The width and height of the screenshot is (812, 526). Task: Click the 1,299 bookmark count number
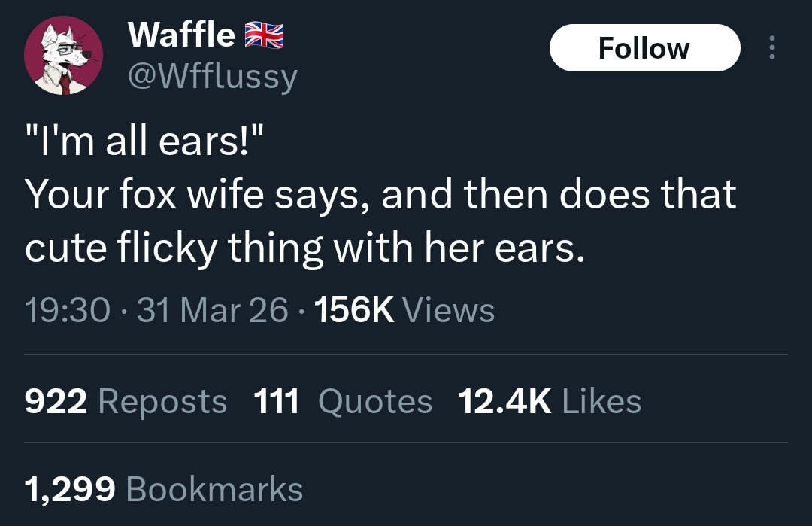point(70,489)
